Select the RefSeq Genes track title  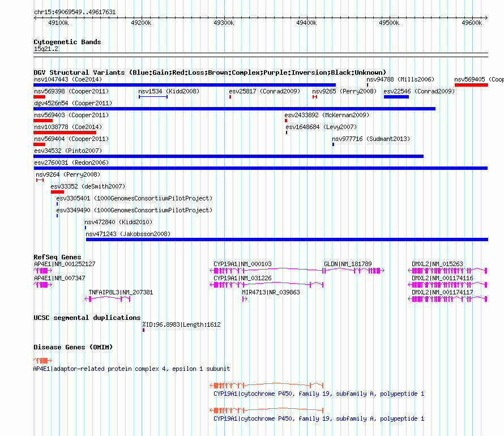coord(57,257)
